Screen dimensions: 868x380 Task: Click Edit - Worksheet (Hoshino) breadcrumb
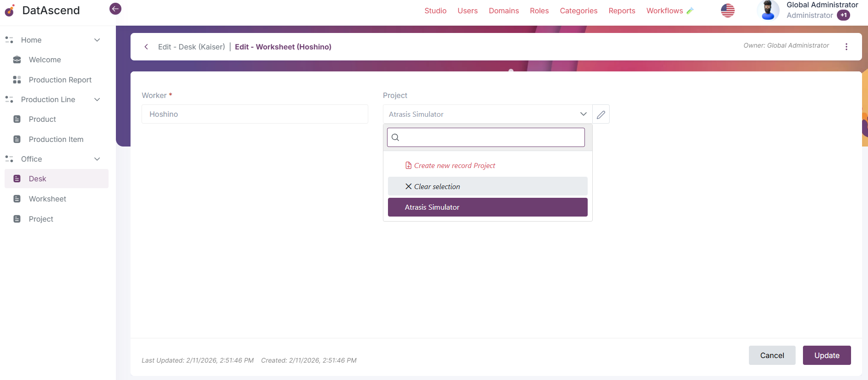coord(283,47)
